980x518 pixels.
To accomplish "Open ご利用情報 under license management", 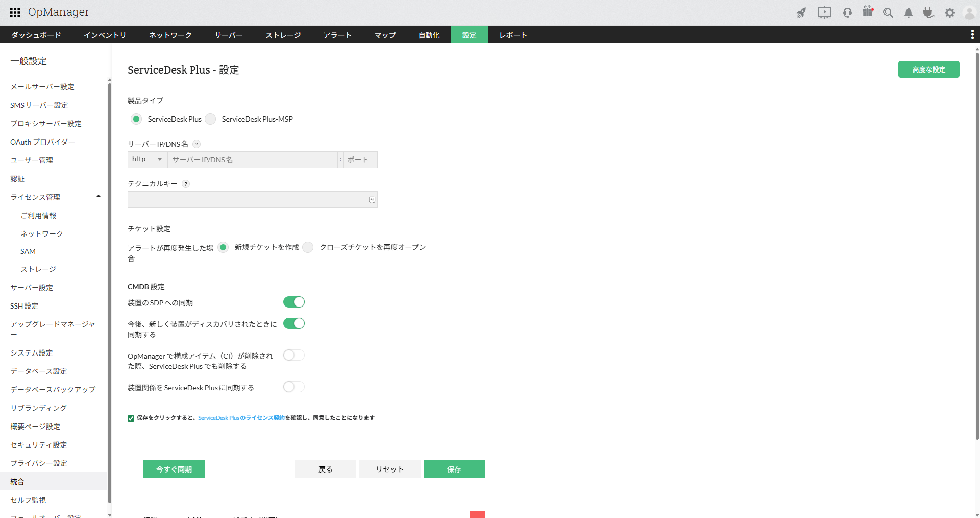I will coord(38,216).
